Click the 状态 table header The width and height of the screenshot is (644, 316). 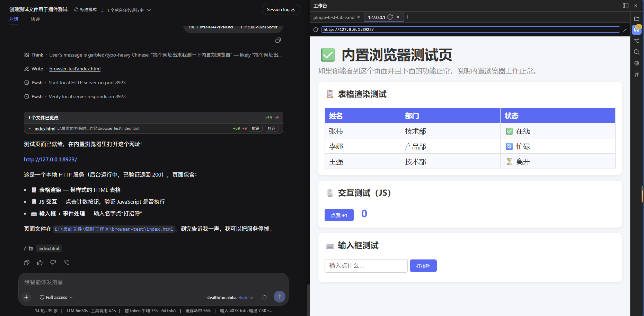[558, 116]
